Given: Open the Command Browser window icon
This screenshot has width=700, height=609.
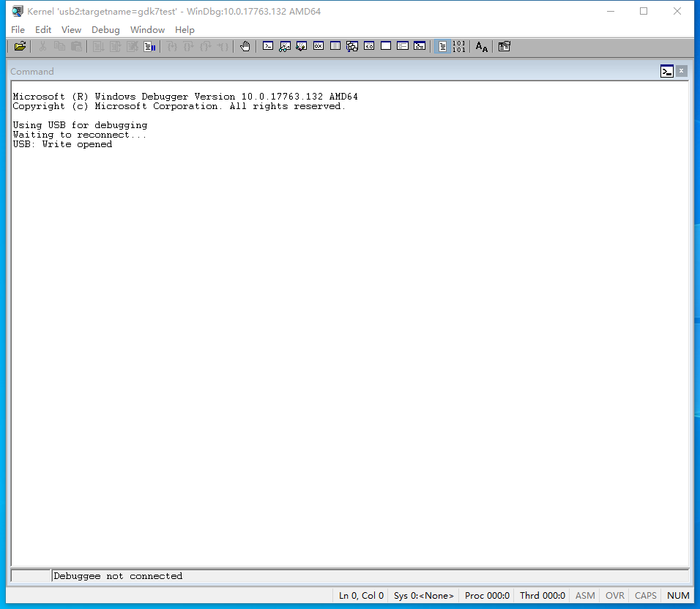Looking at the screenshot, I should click(420, 46).
